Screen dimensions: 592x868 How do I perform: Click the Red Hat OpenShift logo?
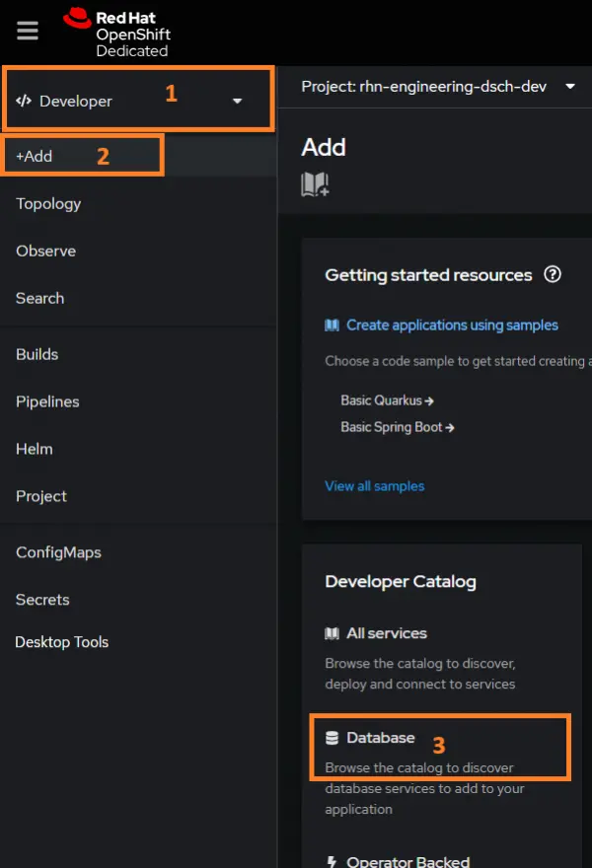click(x=116, y=33)
